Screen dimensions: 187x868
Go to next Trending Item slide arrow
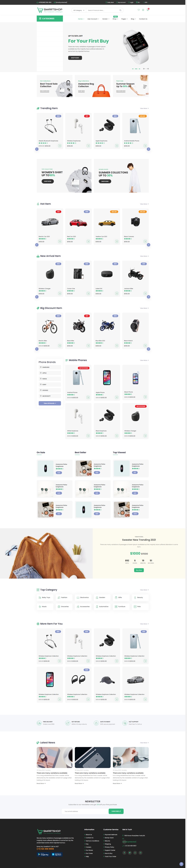(148, 149)
